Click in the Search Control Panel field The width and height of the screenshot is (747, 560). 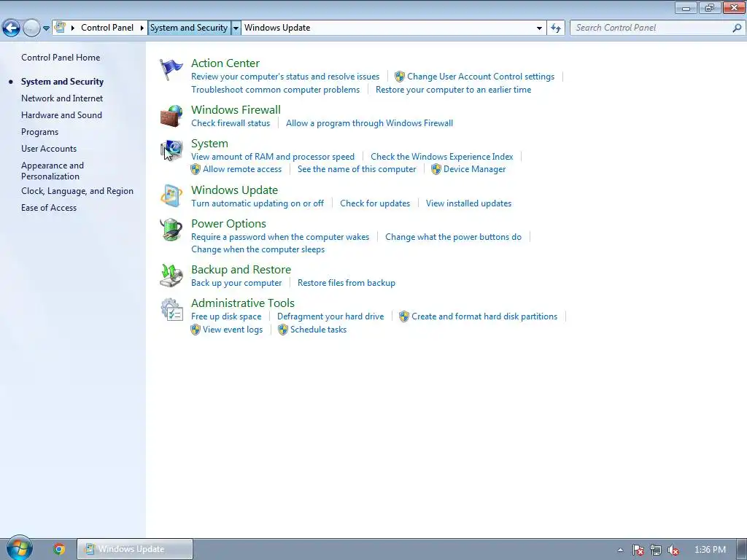tap(650, 28)
